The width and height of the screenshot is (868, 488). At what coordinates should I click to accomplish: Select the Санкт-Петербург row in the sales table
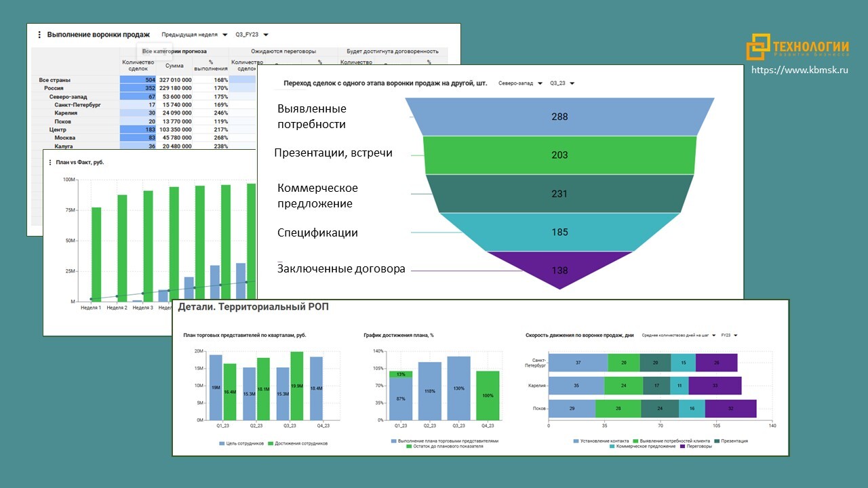pos(77,105)
